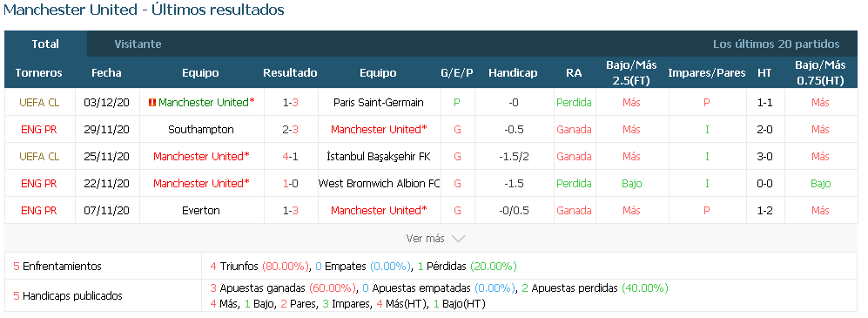
Task: Switch to the Visitante tab
Action: (138, 44)
